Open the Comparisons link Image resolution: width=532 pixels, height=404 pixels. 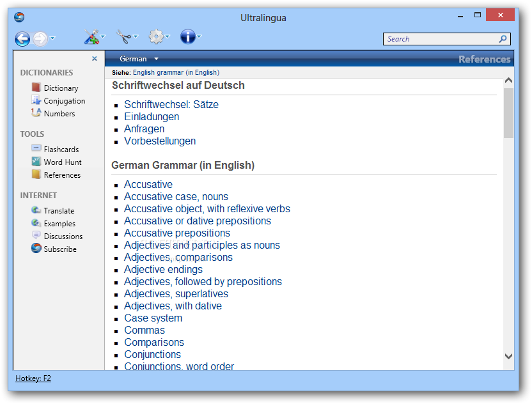154,342
